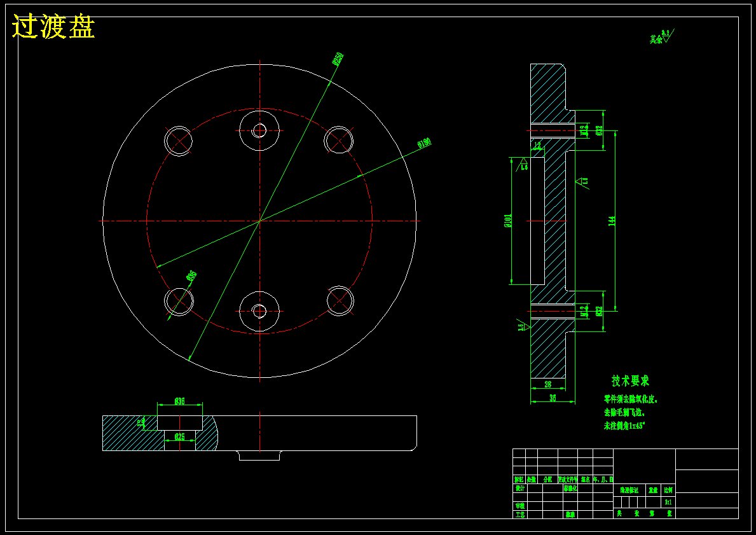Image resolution: width=756 pixels, height=535 pixels.
Task: Select the 其余 surface roughness symbol
Action: (662, 37)
